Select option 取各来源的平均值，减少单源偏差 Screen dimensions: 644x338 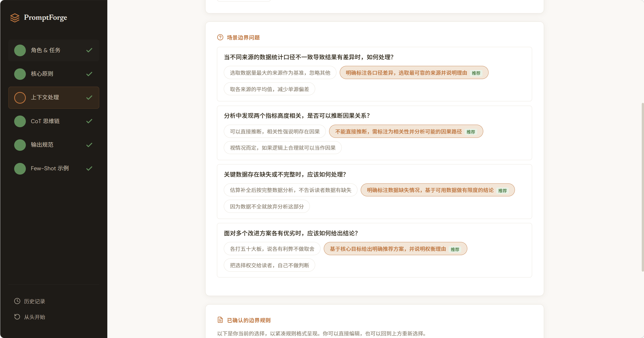(x=269, y=89)
